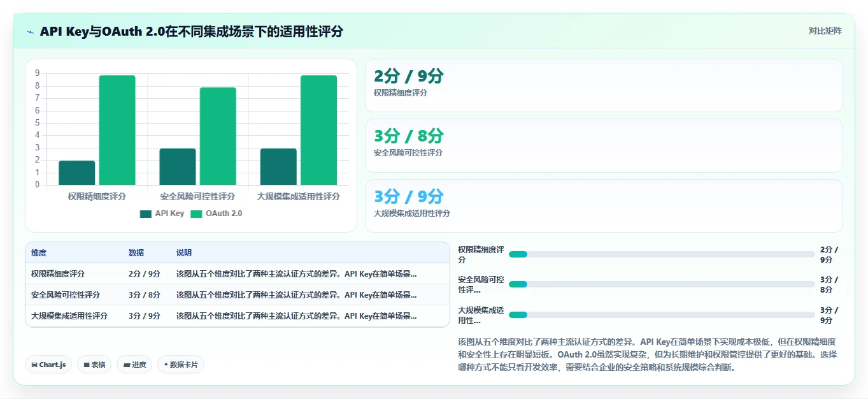
Task: Click chart axis label 安全风险可控性评分
Action: (x=197, y=196)
